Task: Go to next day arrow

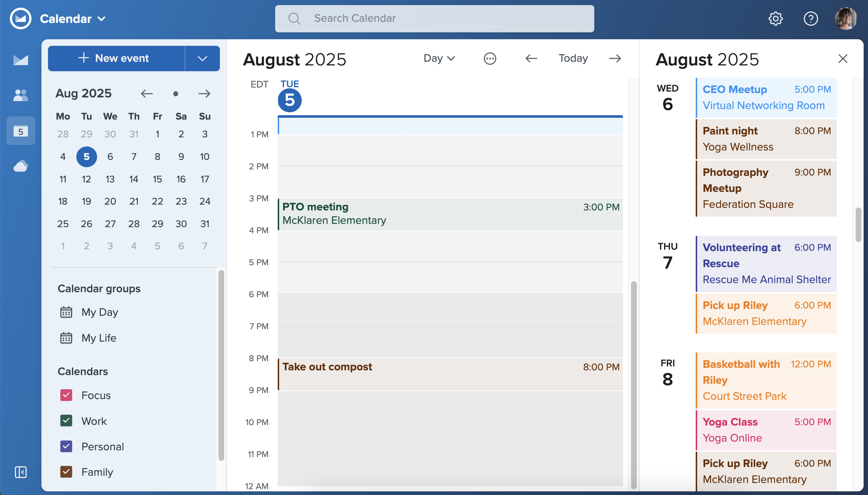Action: tap(615, 59)
